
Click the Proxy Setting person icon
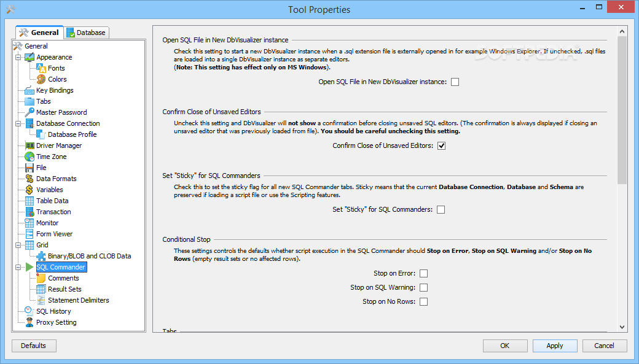[29, 322]
